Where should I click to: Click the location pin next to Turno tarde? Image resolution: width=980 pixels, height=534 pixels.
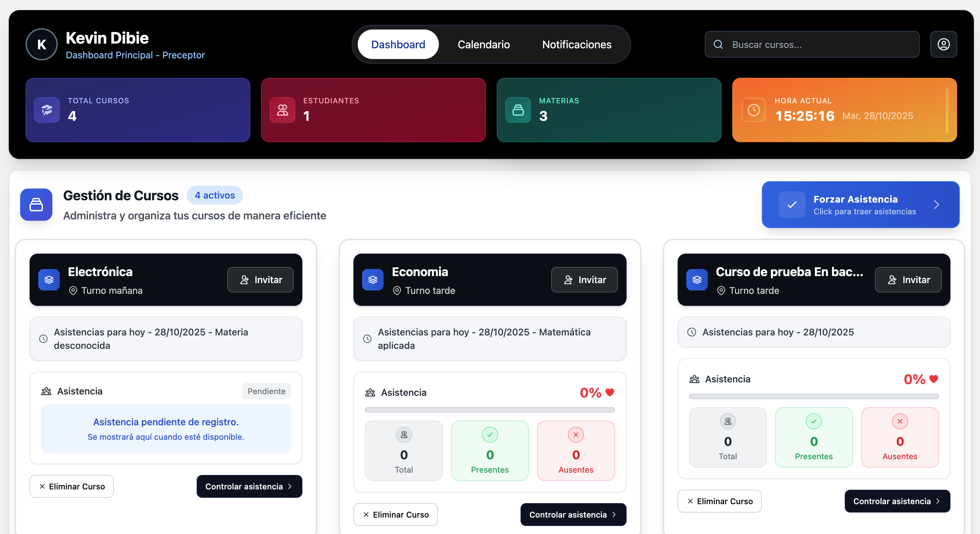pyautogui.click(x=396, y=290)
